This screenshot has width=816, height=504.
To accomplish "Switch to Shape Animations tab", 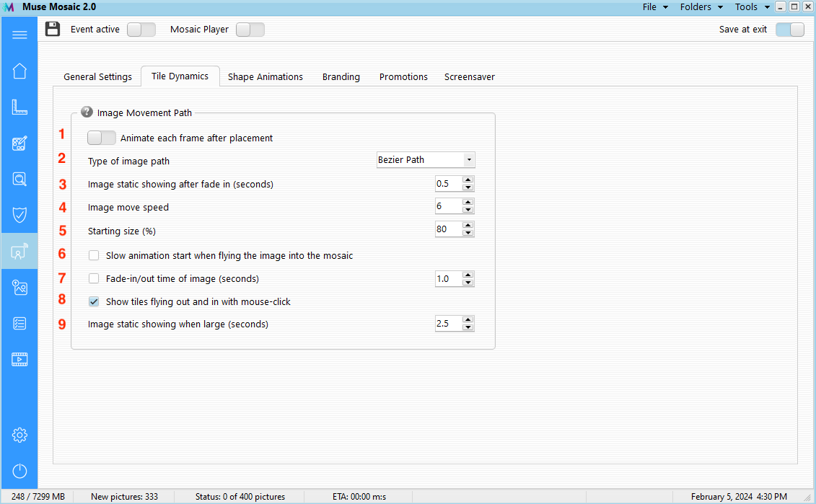I will pos(266,77).
